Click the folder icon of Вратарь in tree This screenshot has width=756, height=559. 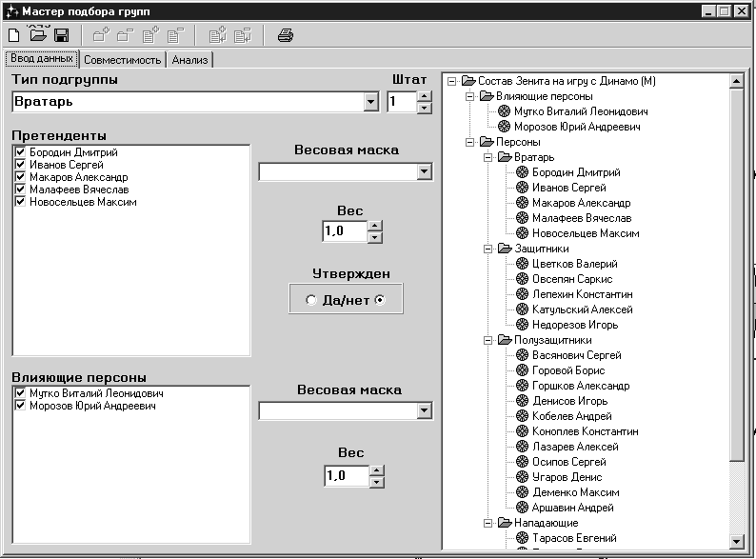click(505, 157)
